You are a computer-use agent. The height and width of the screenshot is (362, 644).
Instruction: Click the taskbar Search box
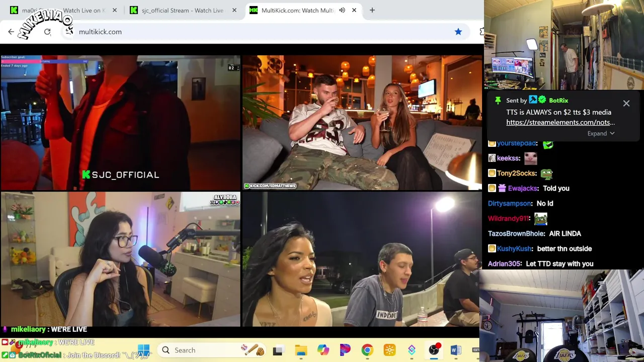pyautogui.click(x=211, y=350)
